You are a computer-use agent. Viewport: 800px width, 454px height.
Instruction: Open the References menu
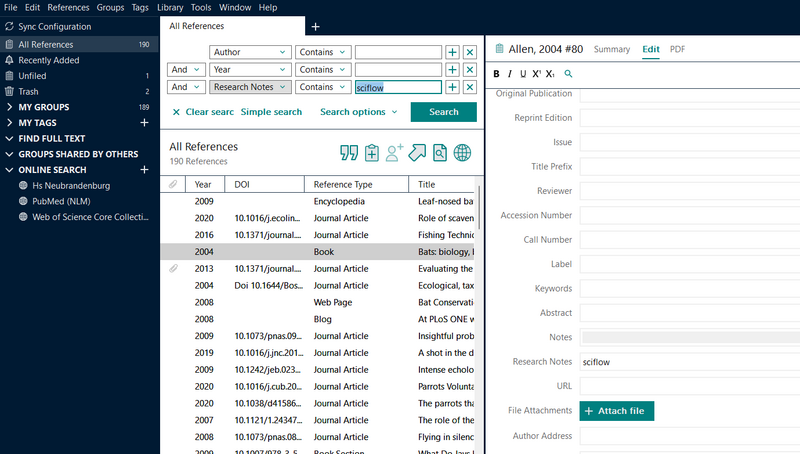pos(68,8)
